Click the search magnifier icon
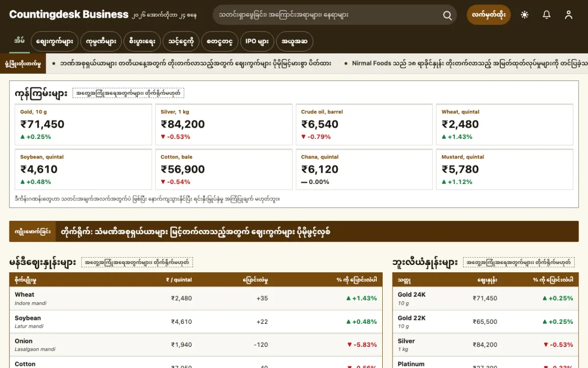 447,15
